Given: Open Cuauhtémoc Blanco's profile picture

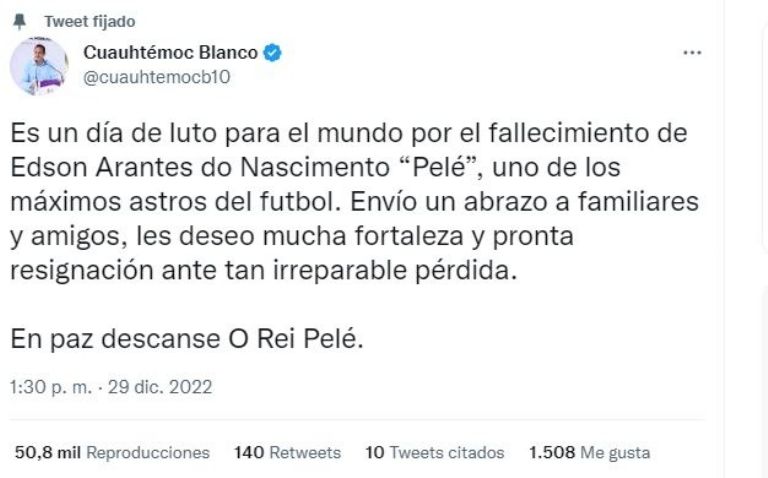Looking at the screenshot, I should 39,66.
